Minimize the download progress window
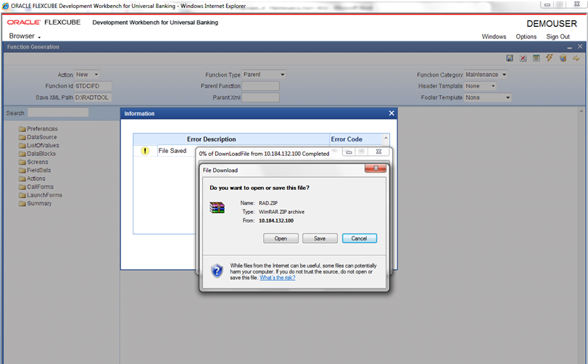Image resolution: width=588 pixels, height=364 pixels. [x=349, y=152]
